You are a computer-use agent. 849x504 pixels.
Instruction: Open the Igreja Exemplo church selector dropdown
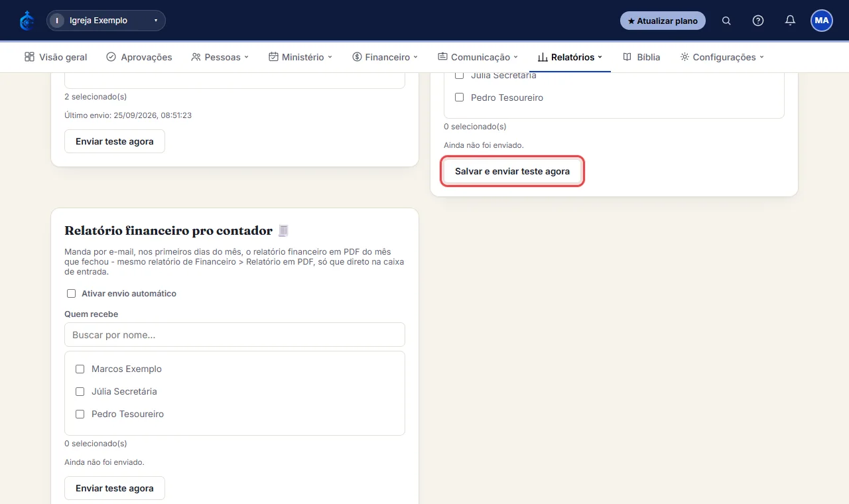click(x=106, y=21)
